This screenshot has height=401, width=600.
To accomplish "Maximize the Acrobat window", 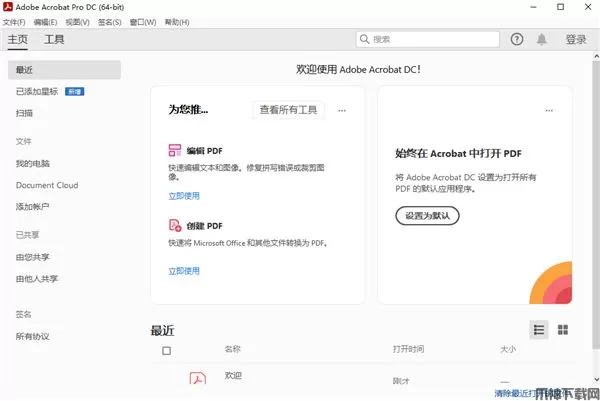I will point(561,7).
